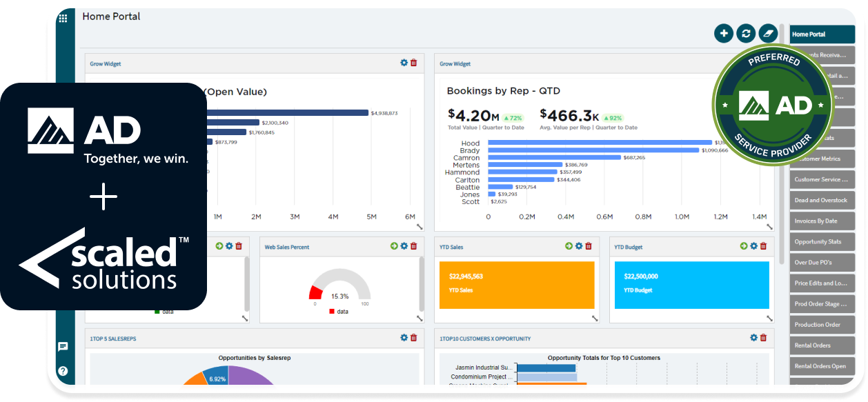Click the orange YTD Sales tile

[517, 285]
